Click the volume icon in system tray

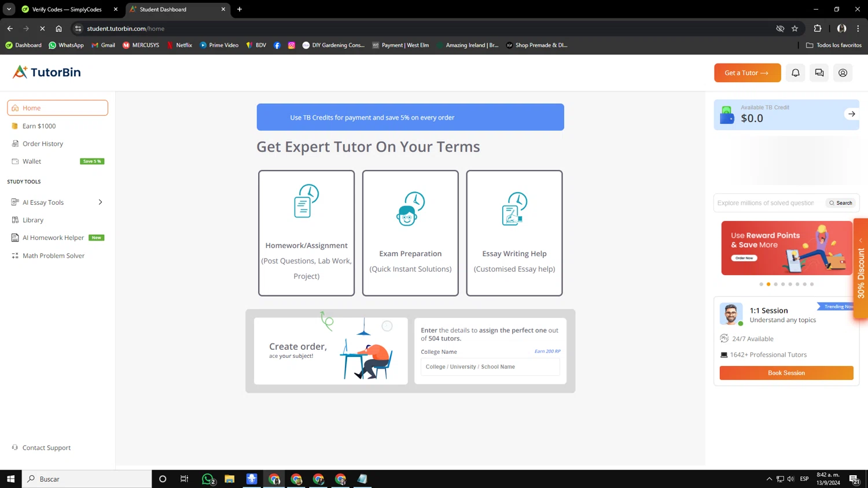[x=790, y=479]
